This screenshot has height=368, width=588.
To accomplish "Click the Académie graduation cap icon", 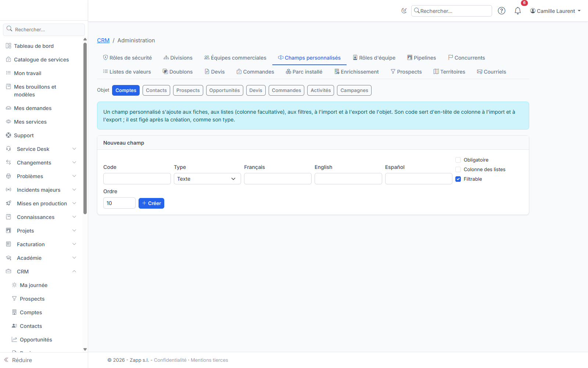I will (x=8, y=258).
